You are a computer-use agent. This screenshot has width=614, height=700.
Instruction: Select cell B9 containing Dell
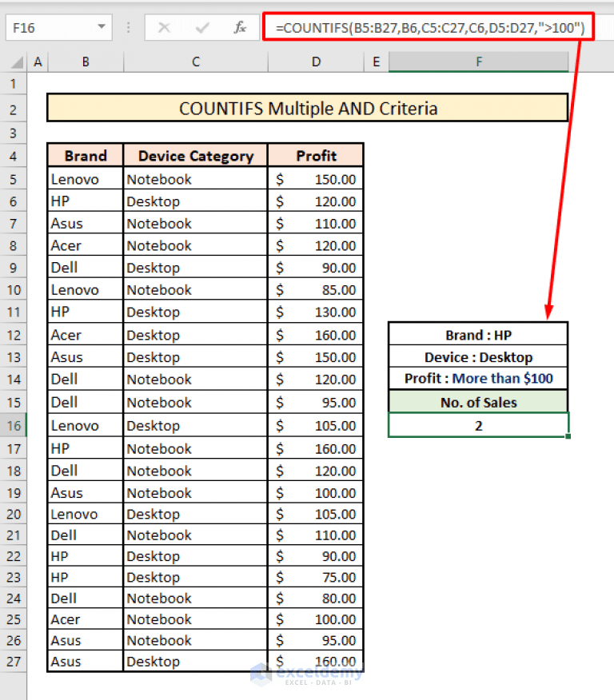pos(86,268)
